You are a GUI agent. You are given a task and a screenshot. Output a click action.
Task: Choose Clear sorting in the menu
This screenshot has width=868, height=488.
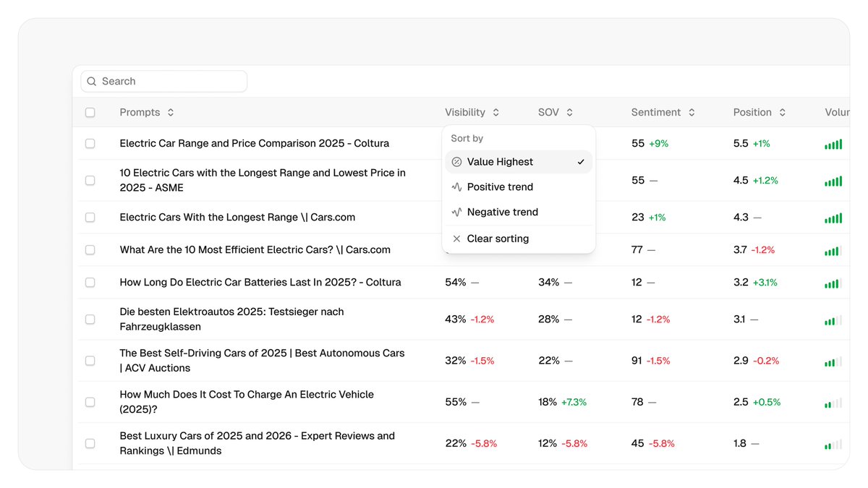pos(519,239)
